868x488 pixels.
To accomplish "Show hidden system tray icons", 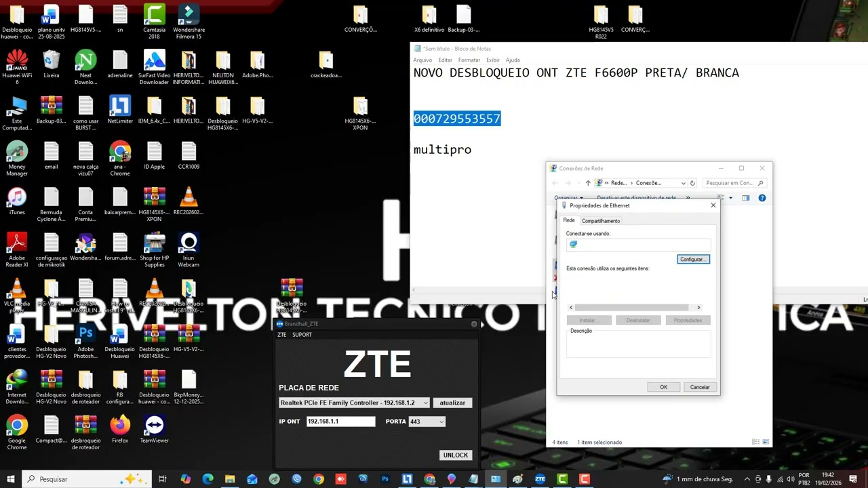I will [747, 479].
